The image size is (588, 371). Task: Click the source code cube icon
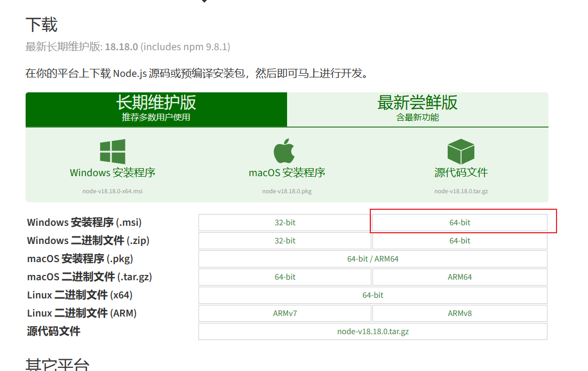[x=461, y=152]
